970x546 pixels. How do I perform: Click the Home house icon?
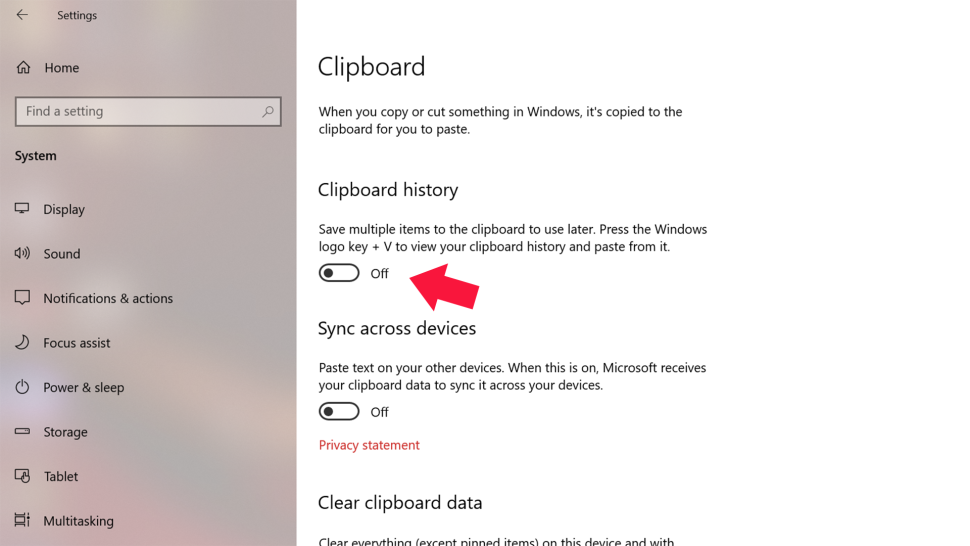[x=23, y=68]
